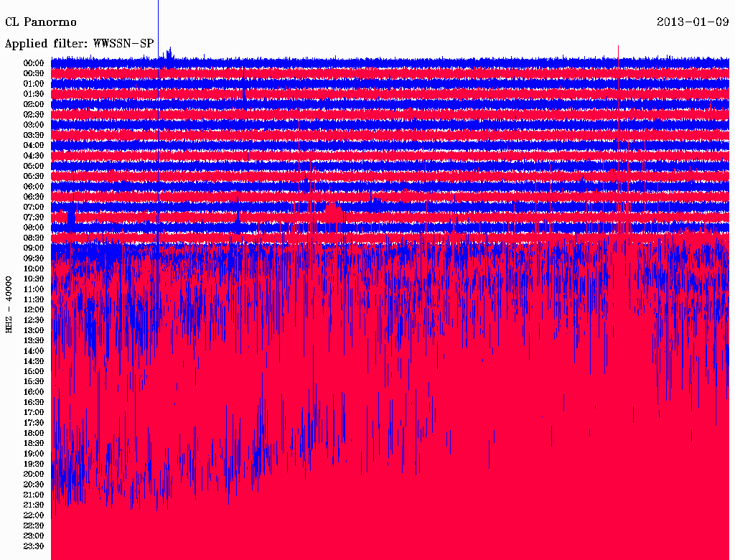Click the 07:00 time label
Screen dimensions: 735x560
pyautogui.click(x=34, y=207)
